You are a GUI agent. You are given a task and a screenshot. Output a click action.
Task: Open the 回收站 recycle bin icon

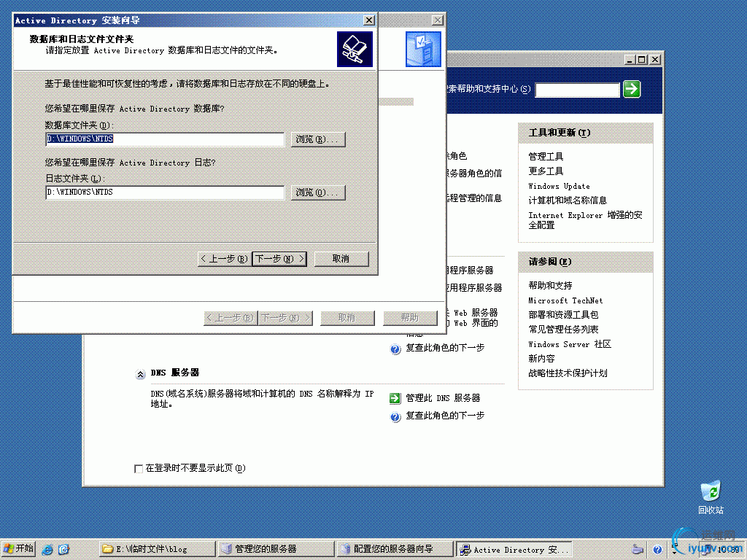711,497
